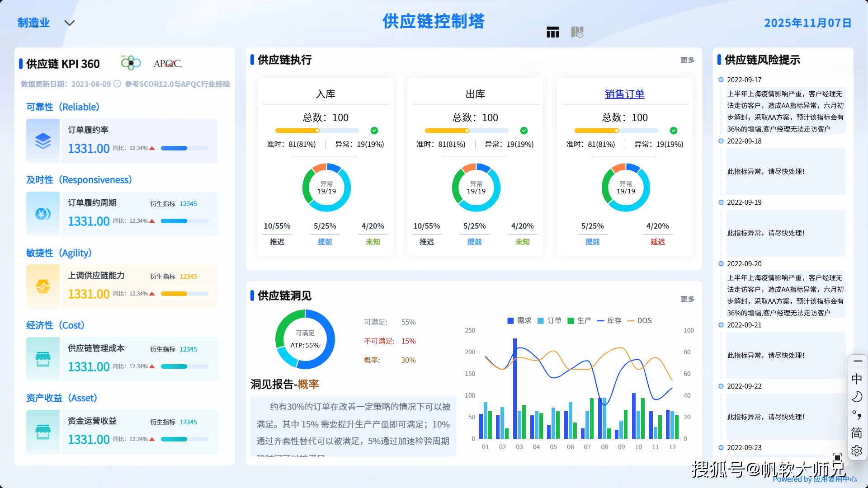Screen dimensions: 868x488
Task: Open risk entry dated 2022-09-18
Action: click(x=786, y=172)
